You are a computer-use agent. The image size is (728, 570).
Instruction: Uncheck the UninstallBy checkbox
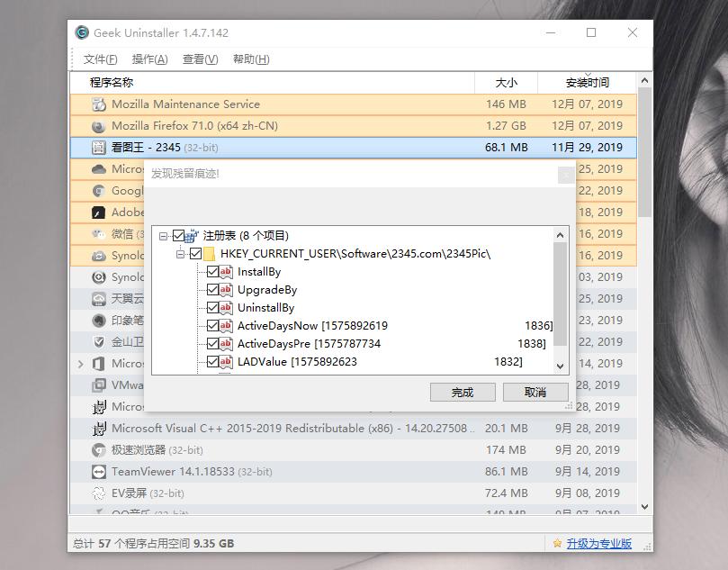point(212,308)
